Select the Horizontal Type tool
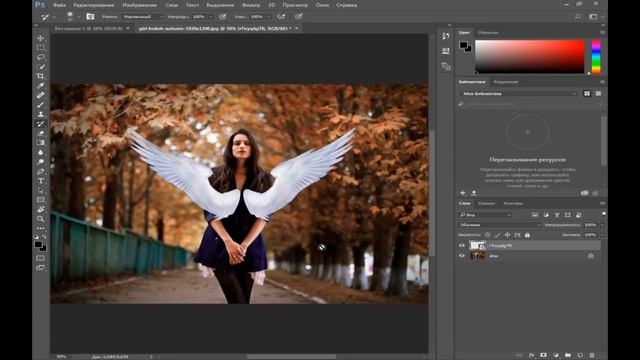 coord(40,181)
